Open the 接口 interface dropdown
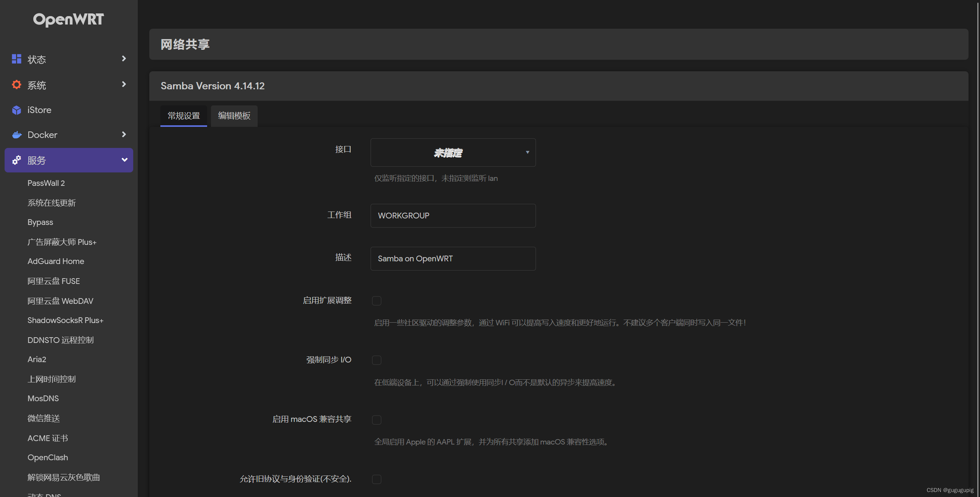980x497 pixels. [453, 153]
